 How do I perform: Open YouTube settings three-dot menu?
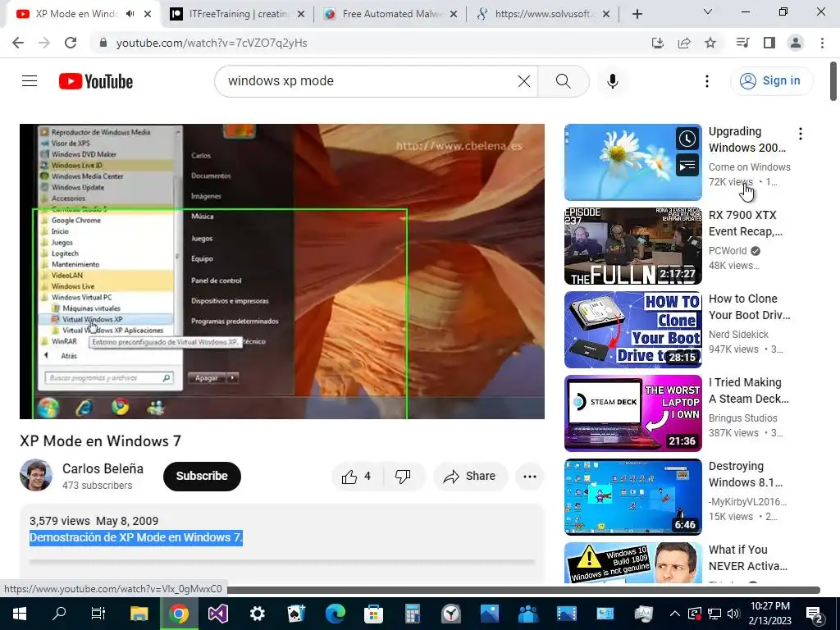pyautogui.click(x=706, y=81)
